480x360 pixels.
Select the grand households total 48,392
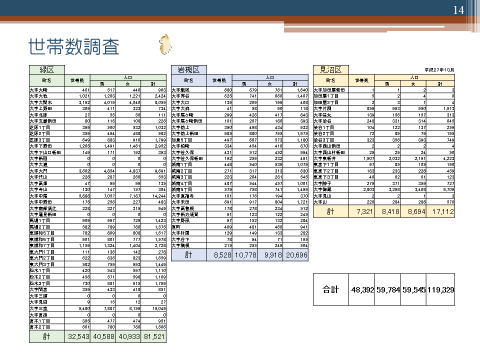[362, 289]
